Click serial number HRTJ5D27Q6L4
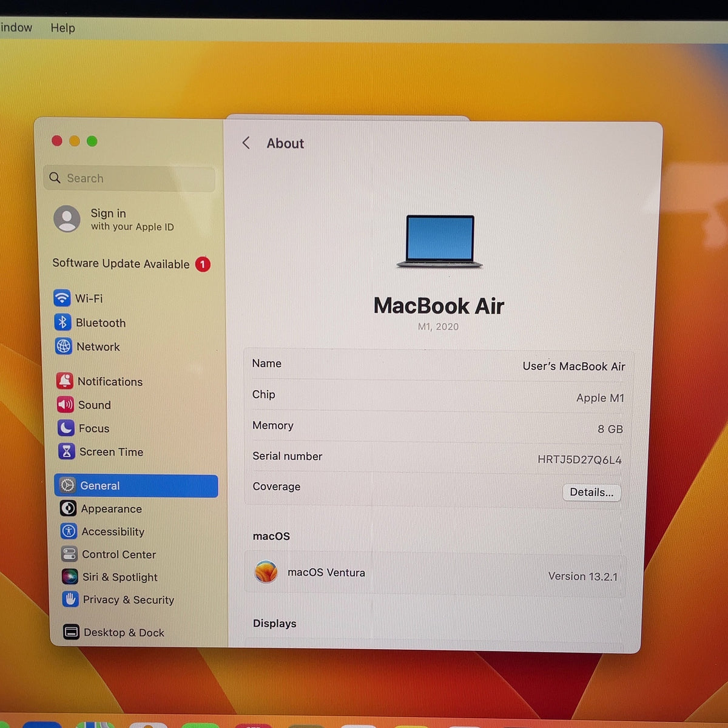Screen dimensions: 728x728 click(579, 460)
